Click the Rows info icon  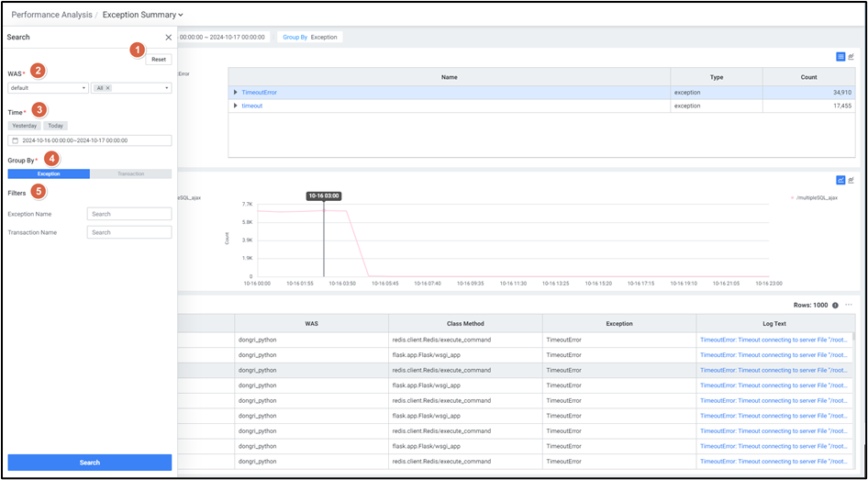tap(835, 305)
